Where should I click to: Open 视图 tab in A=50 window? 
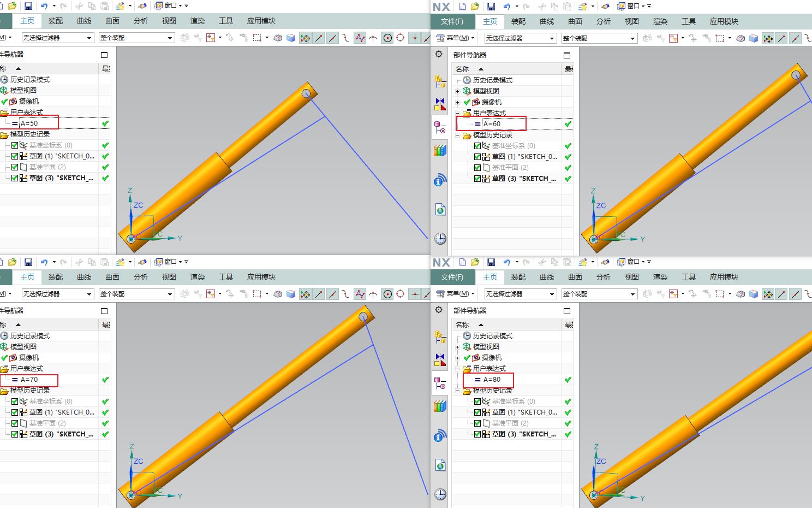169,21
